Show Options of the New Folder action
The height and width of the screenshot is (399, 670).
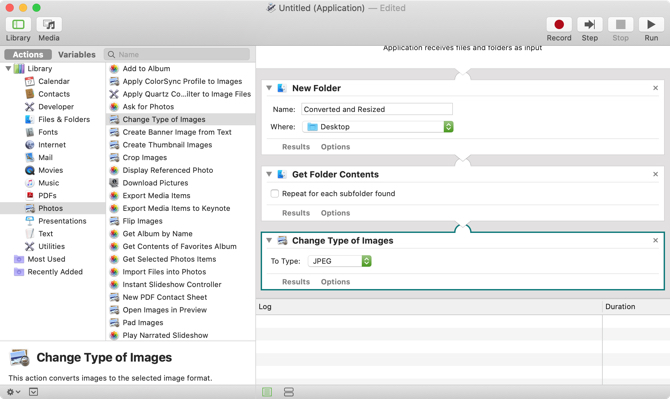[335, 147]
